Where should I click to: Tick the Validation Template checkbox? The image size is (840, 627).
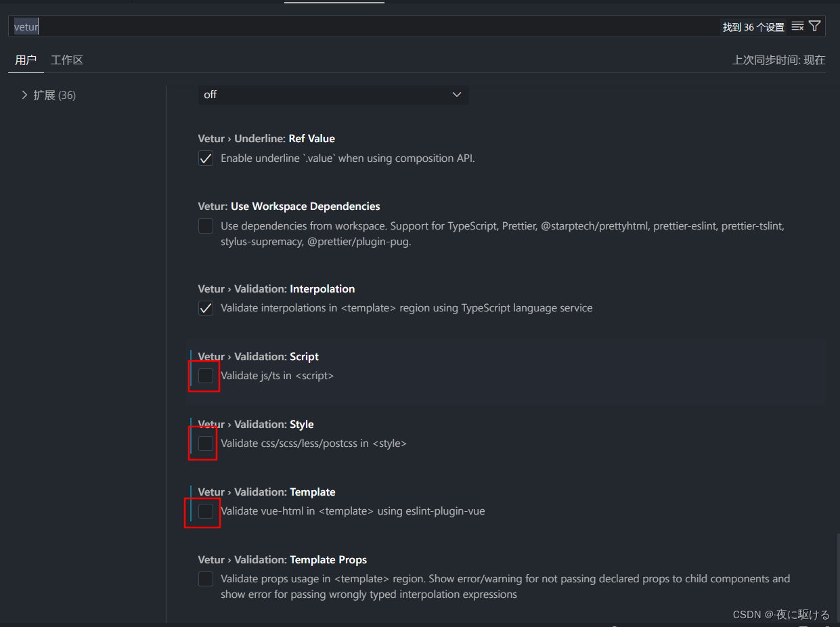[x=206, y=511]
